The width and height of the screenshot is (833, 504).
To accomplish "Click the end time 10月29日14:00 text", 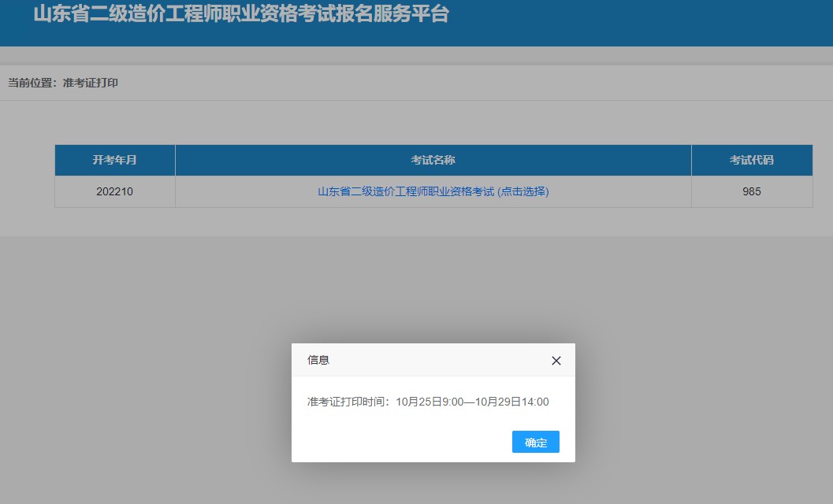I will pyautogui.click(x=512, y=402).
